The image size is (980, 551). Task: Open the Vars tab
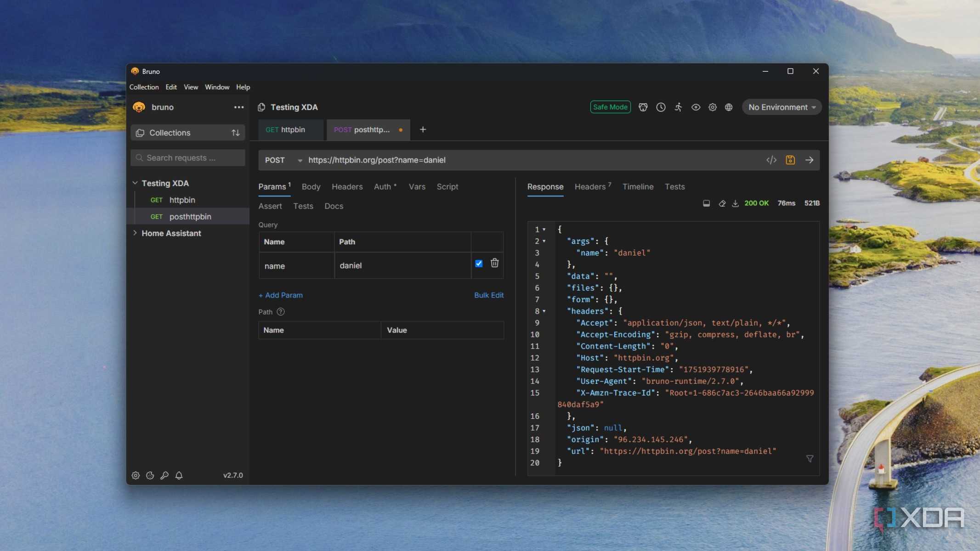pyautogui.click(x=417, y=186)
